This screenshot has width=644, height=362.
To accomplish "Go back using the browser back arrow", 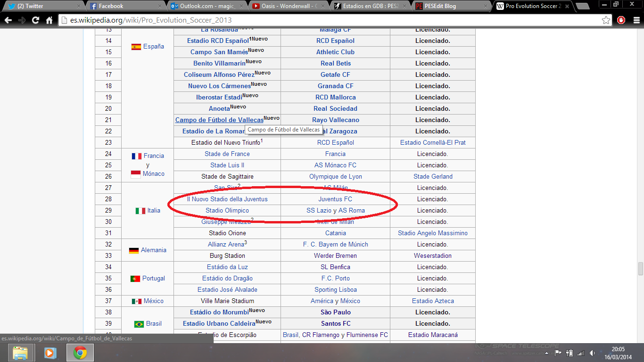I will click(8, 20).
